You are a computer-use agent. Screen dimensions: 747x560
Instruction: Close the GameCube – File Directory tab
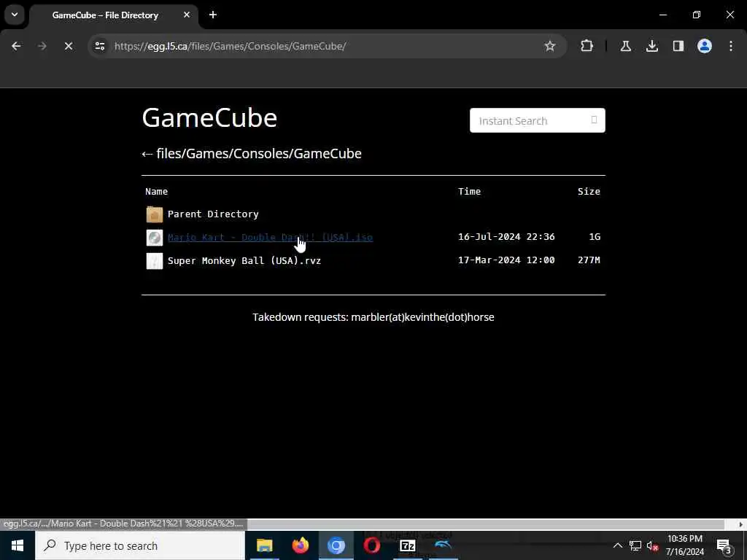(186, 15)
